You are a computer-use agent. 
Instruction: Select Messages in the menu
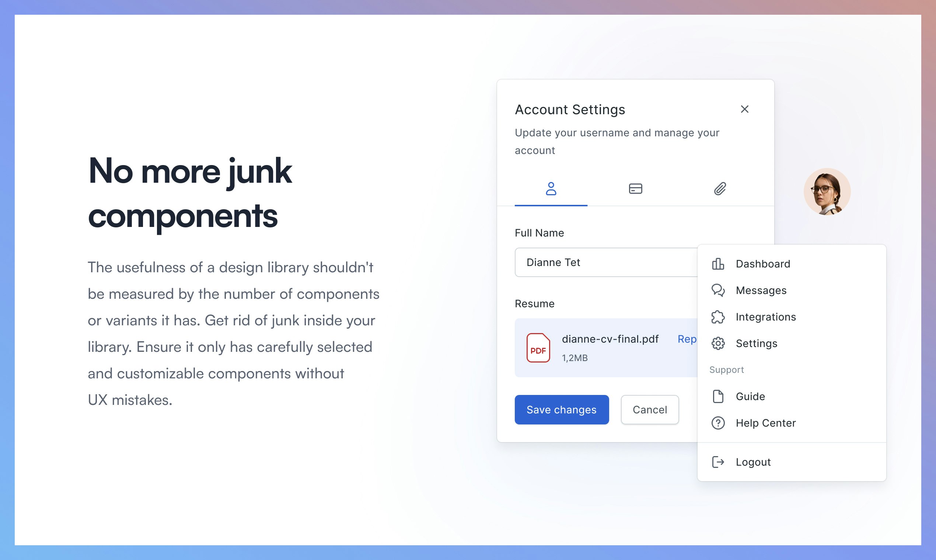pyautogui.click(x=761, y=290)
